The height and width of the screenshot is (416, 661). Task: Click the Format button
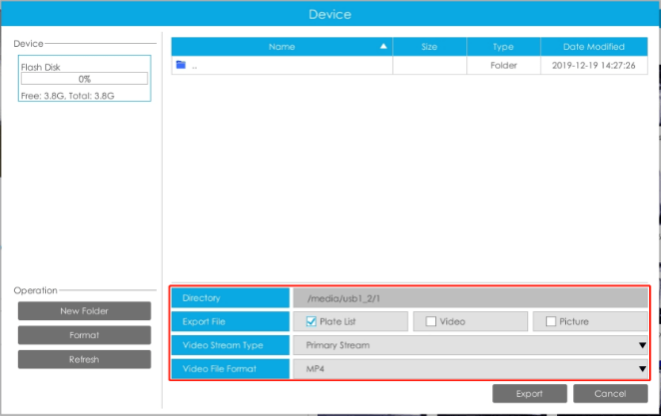[84, 335]
